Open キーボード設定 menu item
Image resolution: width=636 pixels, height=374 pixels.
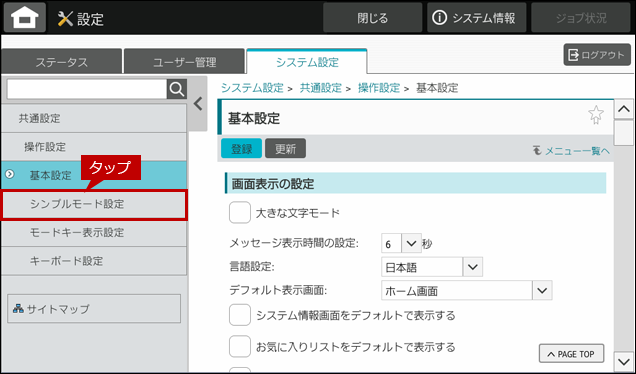pyautogui.click(x=94, y=261)
